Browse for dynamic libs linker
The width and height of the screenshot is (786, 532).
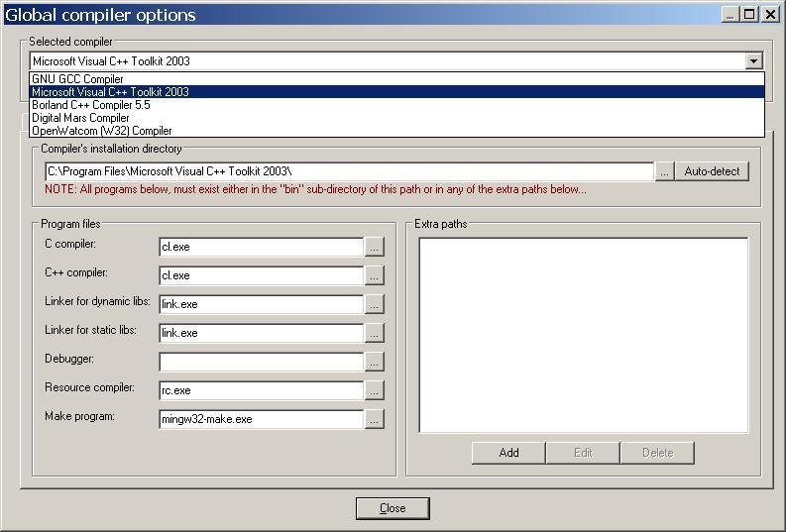coord(374,304)
